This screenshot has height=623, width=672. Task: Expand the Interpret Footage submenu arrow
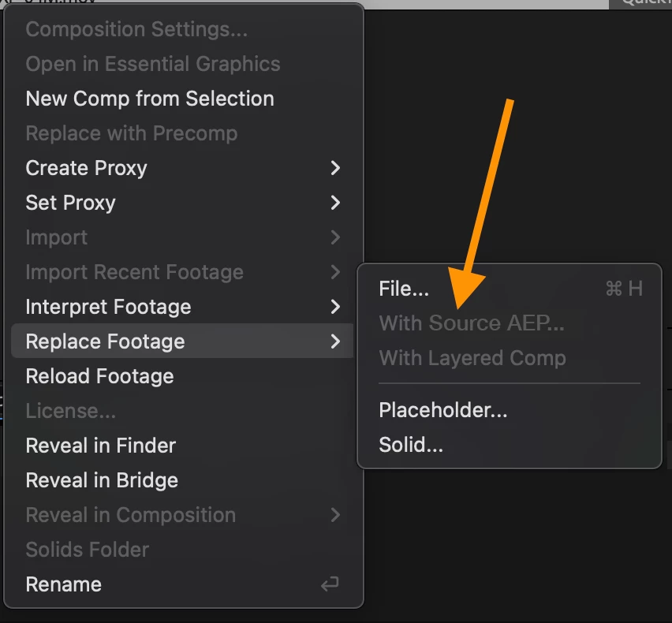tap(335, 307)
